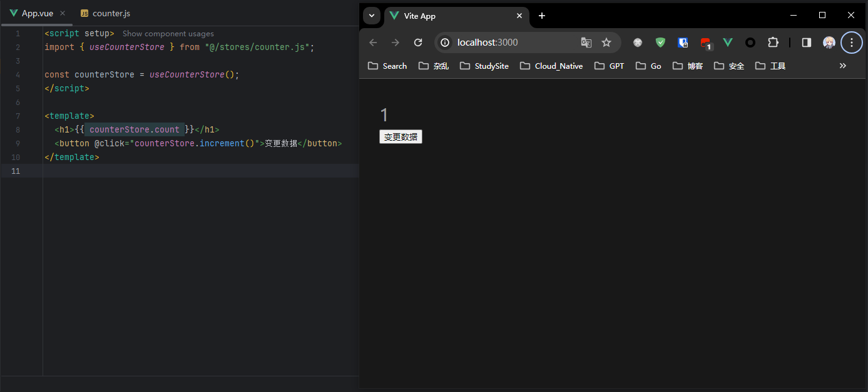This screenshot has height=392, width=868.
Task: Open the 博客 bookmark folder
Action: click(x=688, y=66)
